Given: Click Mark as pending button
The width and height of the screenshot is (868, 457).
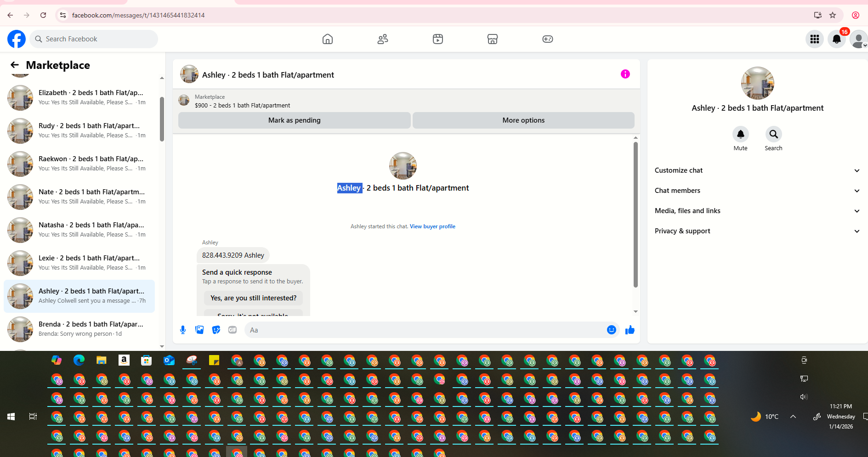Looking at the screenshot, I should click(x=294, y=120).
